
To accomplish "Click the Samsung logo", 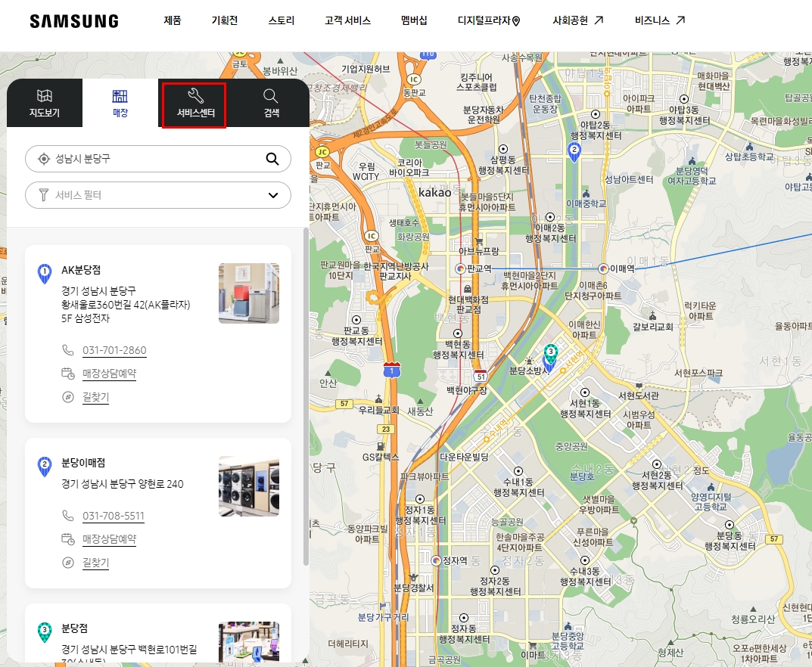I will 74,21.
